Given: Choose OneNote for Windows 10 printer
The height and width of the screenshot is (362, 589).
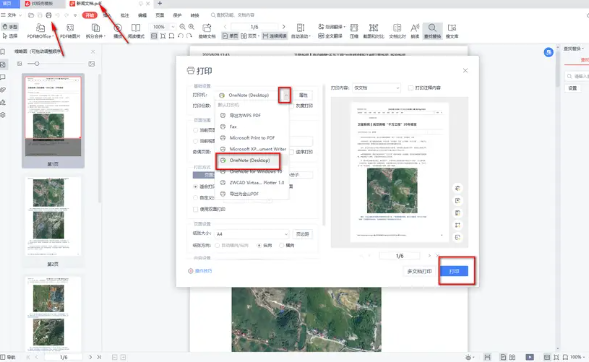Looking at the screenshot, I should tap(252, 172).
